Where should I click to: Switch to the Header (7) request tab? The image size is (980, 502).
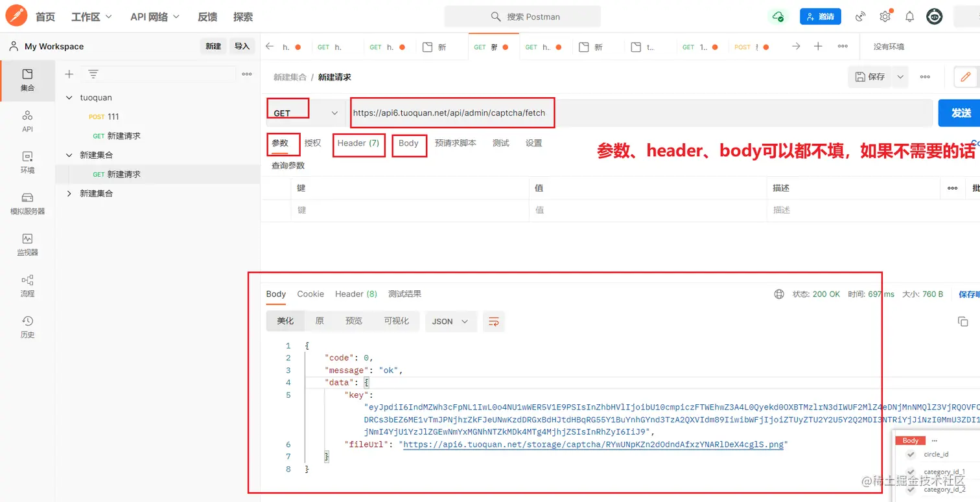click(358, 143)
